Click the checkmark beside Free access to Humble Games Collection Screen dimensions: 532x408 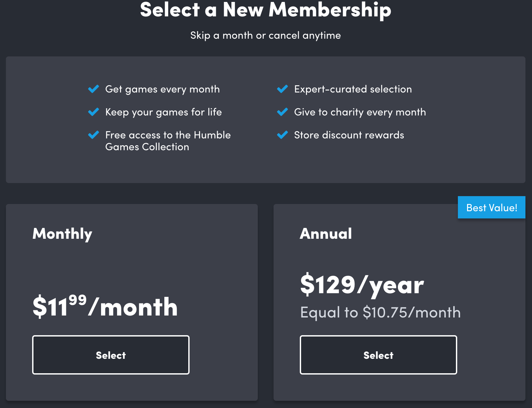(93, 135)
